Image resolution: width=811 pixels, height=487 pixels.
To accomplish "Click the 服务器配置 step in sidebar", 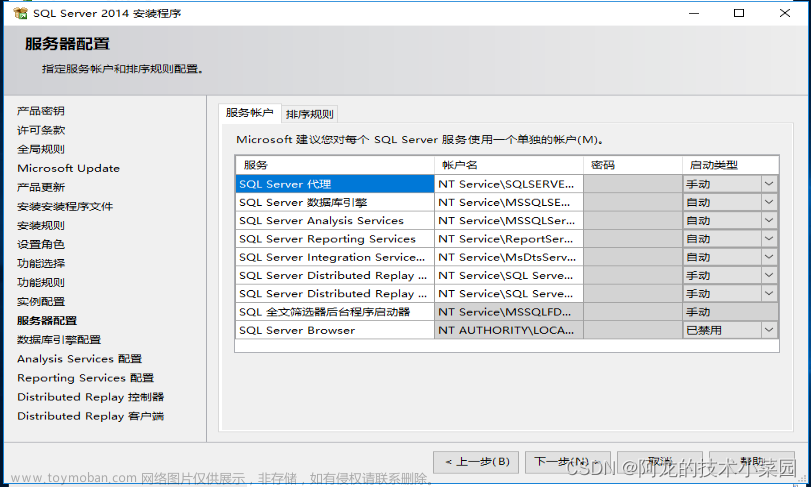I will coord(47,321).
